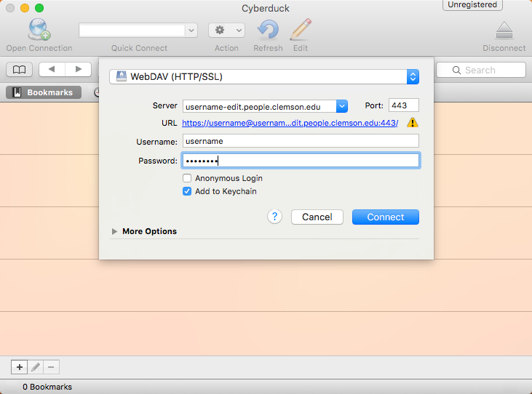Click the yellow minimize window button
The image size is (532, 394).
25,8
